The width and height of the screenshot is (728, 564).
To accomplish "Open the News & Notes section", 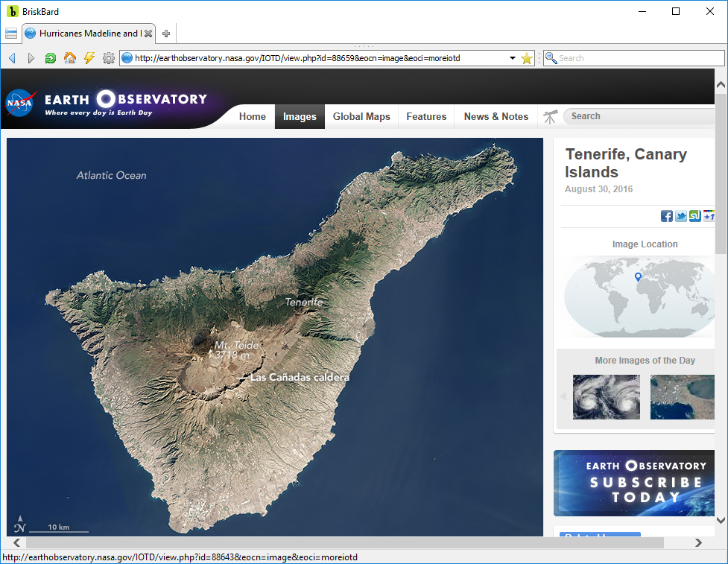I will 496,116.
